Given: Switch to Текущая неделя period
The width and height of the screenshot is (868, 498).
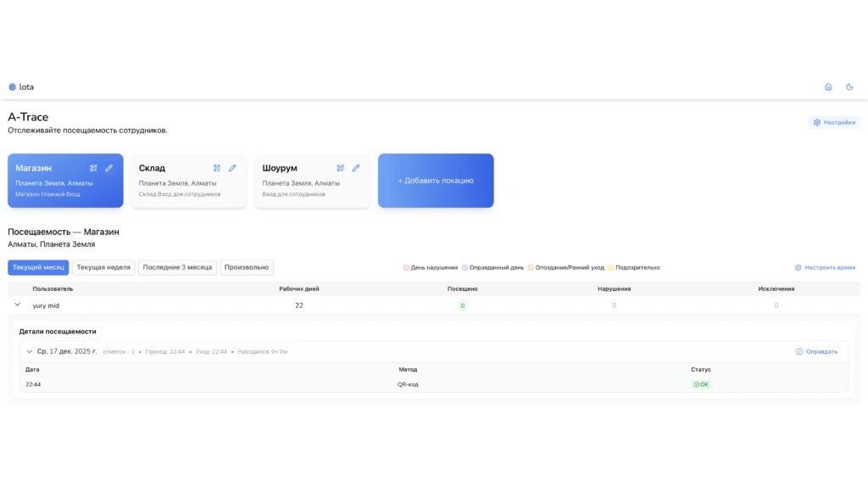Looking at the screenshot, I should coord(103,267).
